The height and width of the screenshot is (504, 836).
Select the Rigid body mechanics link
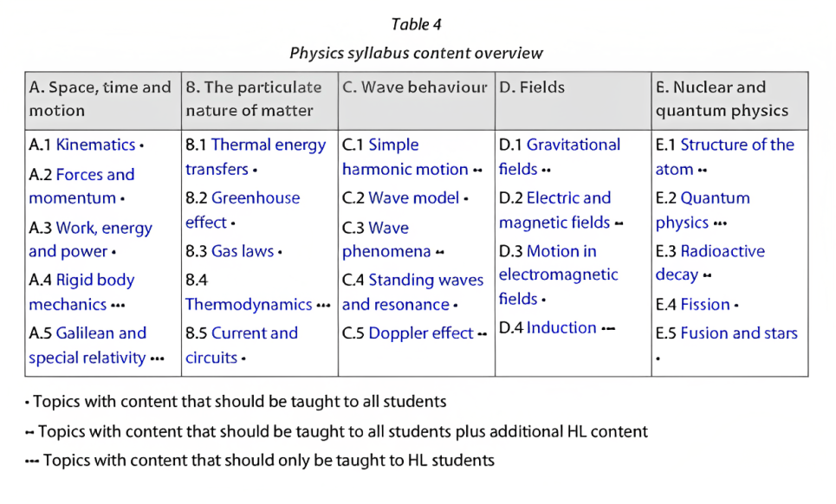95,281
